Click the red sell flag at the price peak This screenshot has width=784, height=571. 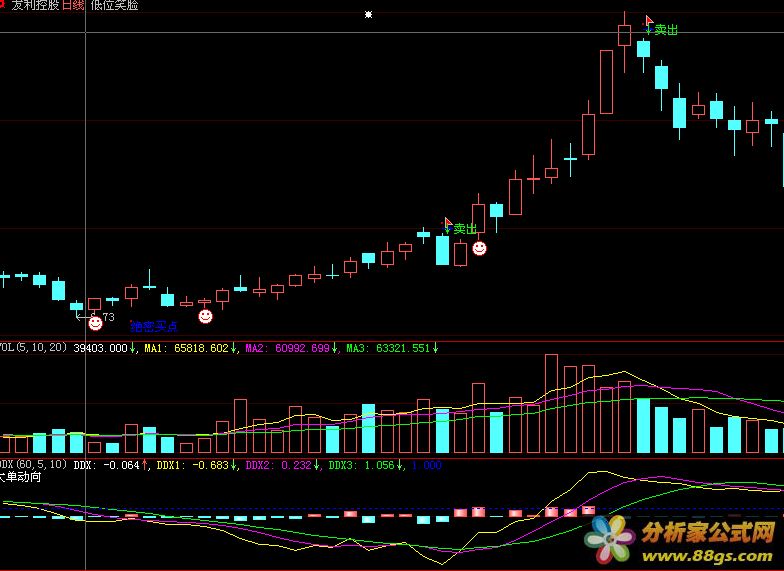[649, 21]
